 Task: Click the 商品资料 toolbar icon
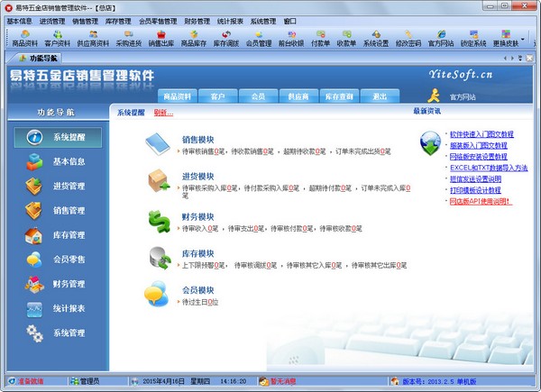click(24, 37)
